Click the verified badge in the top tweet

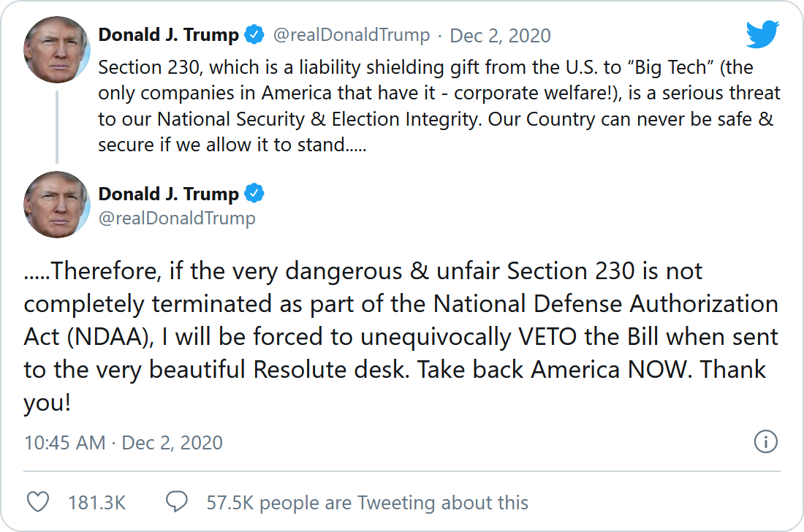click(x=254, y=34)
